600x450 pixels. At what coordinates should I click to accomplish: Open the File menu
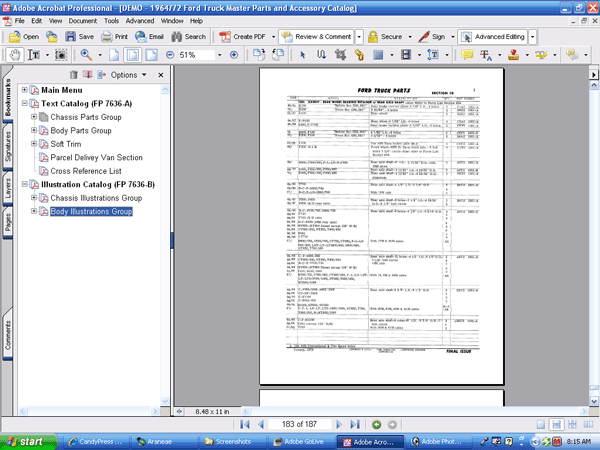pyautogui.click(x=20, y=21)
